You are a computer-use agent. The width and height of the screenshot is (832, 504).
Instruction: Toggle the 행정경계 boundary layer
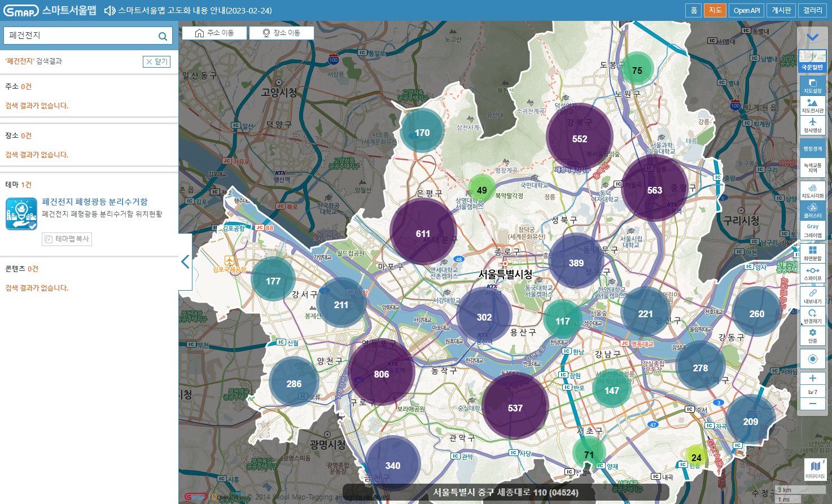point(812,148)
